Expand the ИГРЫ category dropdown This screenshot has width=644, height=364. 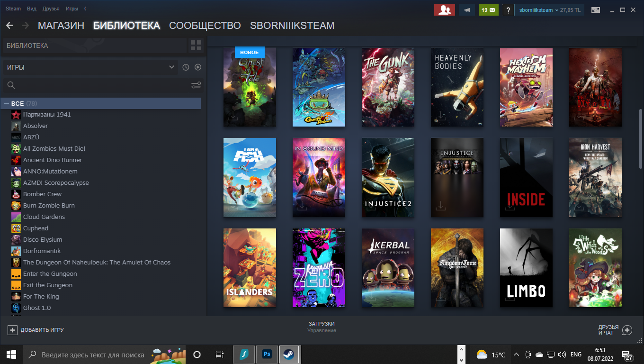click(171, 67)
